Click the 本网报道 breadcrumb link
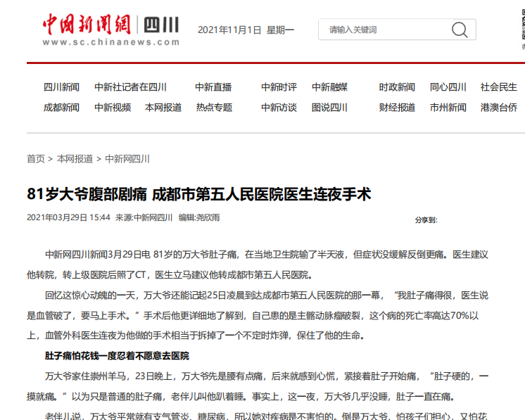The image size is (525, 420). (75, 158)
